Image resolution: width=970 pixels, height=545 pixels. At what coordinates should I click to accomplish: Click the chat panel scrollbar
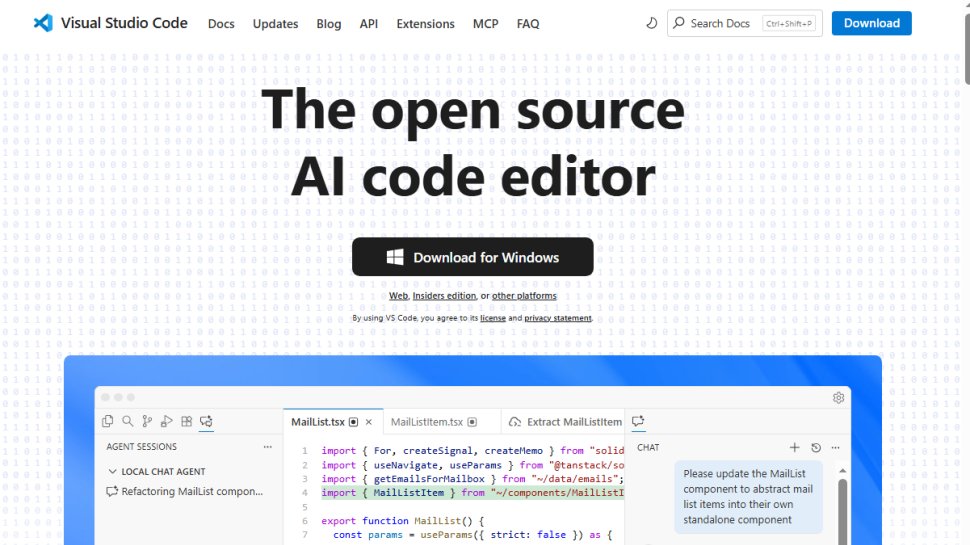coord(843,511)
